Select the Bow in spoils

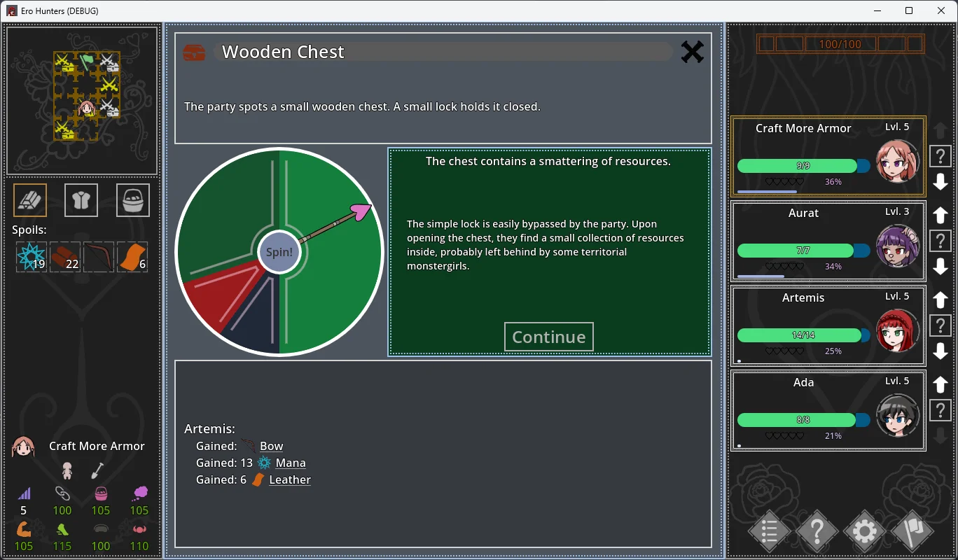coord(99,257)
